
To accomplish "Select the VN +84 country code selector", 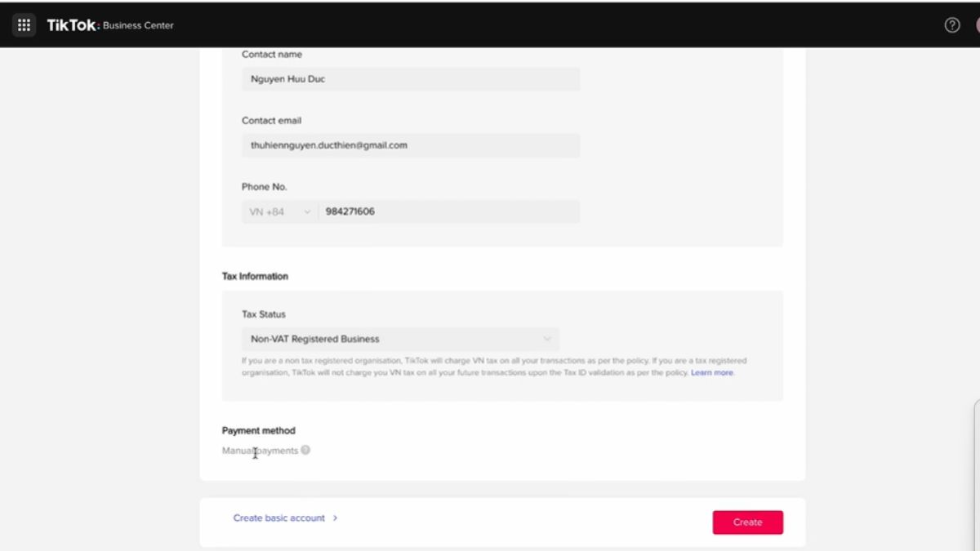I will (268, 212).
